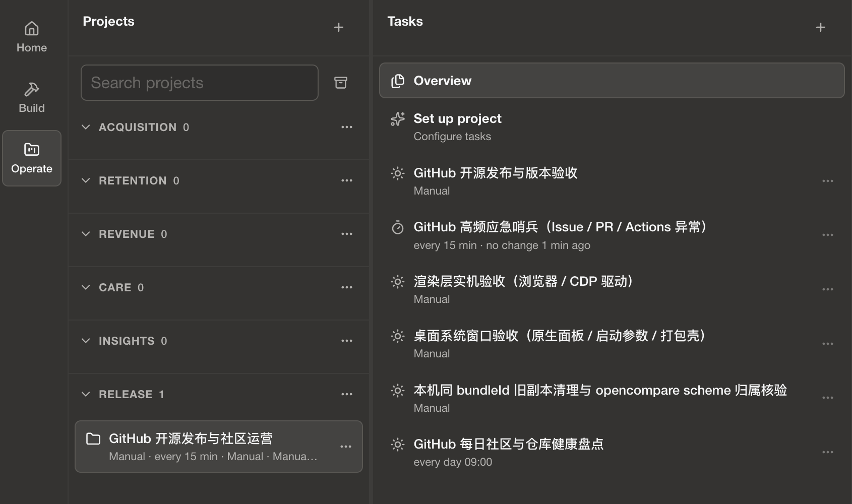This screenshot has height=504, width=852.
Task: Click the Set up project sparkle icon
Action: point(398,119)
